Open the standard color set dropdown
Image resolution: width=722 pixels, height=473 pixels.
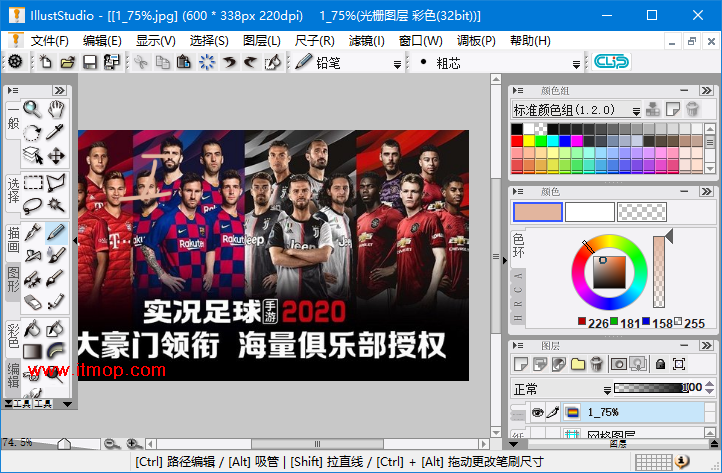tap(636, 111)
